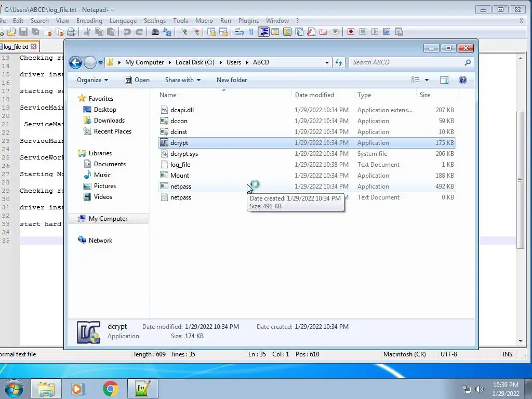Screen dimensions: 532x399
Task: Click the Notepad++ vertical scrollbar
Action: [520, 180]
